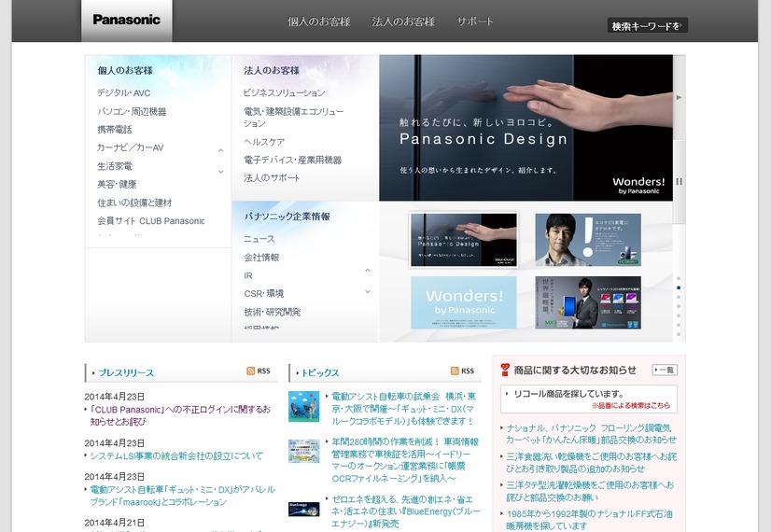This screenshot has height=532, width=771.
Task: Click the BlueEnergy topic thumbnail
Action: [304, 509]
